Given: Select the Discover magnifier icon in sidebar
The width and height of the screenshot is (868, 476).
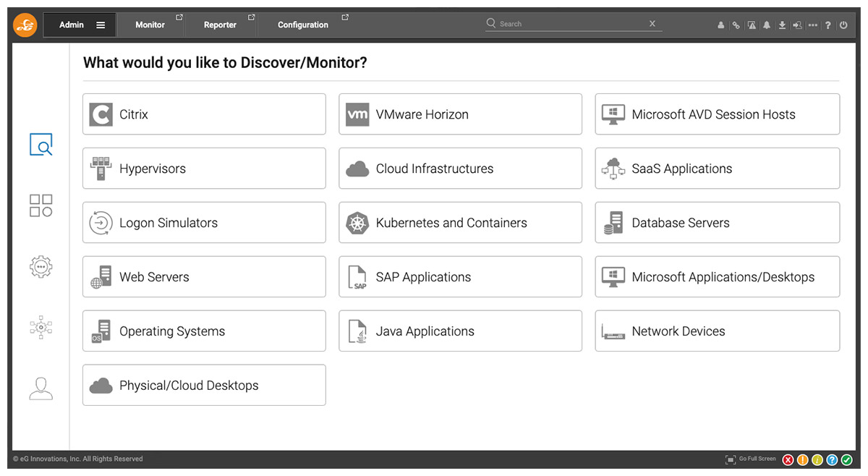Looking at the screenshot, I should [x=41, y=145].
